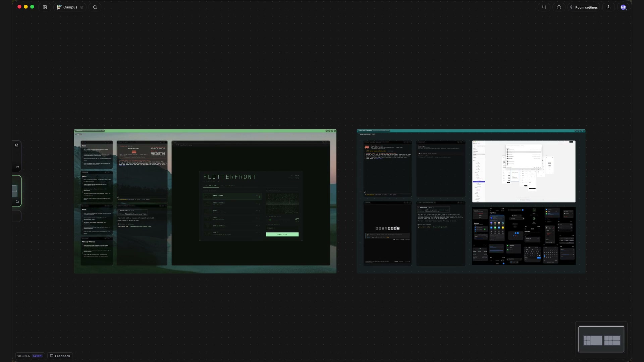Click the canvas minimap overview
The image size is (644, 362).
click(601, 339)
